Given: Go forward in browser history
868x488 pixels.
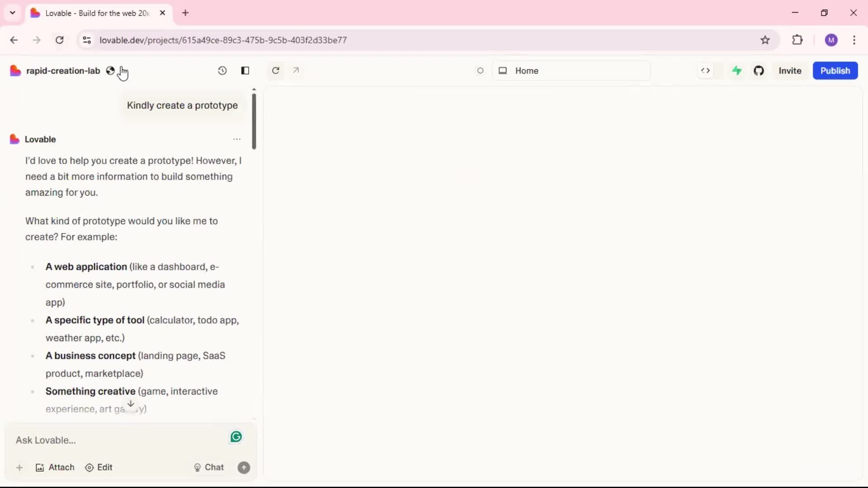Looking at the screenshot, I should point(37,40).
